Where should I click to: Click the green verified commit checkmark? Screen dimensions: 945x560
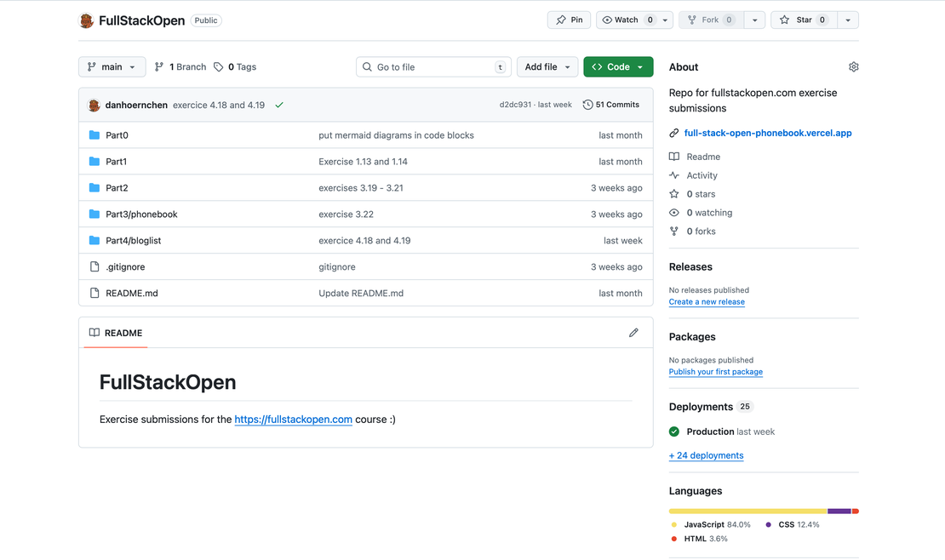pyautogui.click(x=278, y=104)
